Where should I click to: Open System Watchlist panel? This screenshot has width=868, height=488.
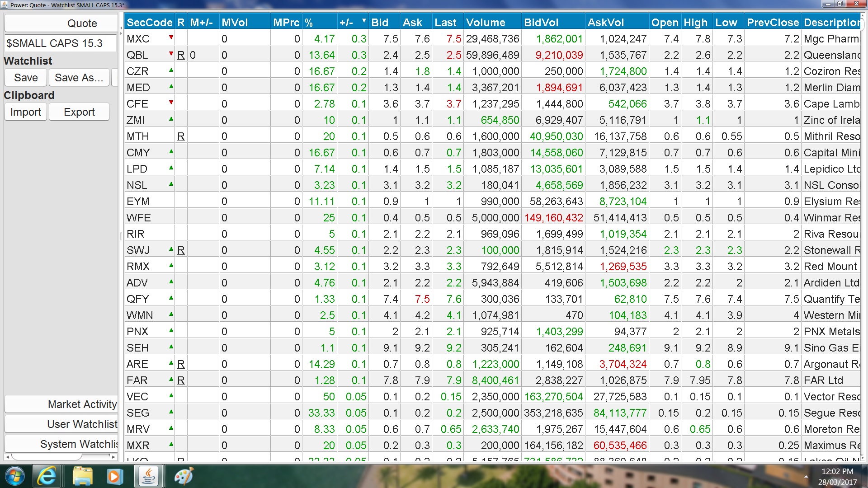coord(61,444)
